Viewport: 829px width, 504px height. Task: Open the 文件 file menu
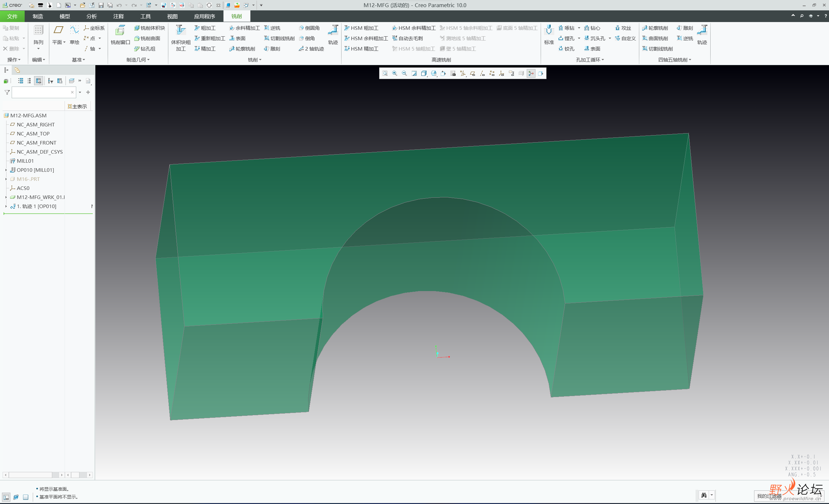[x=12, y=16]
